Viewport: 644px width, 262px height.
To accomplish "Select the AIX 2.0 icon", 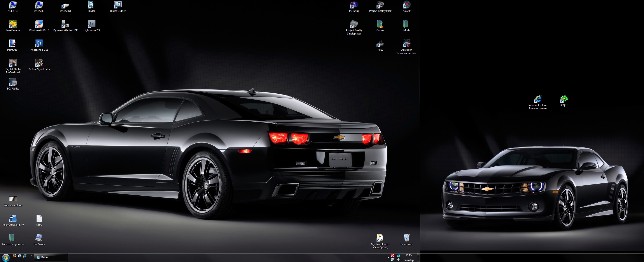I will click(406, 7).
